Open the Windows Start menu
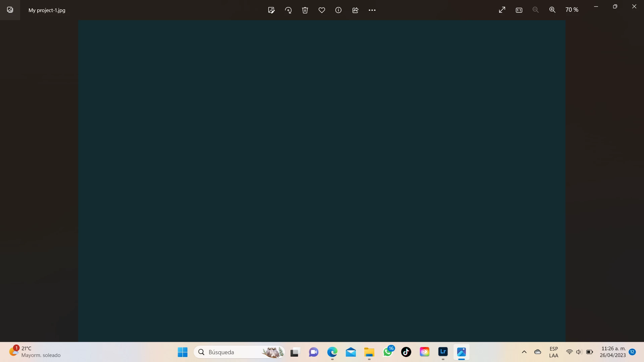Screen dimensions: 644x362 point(182,352)
